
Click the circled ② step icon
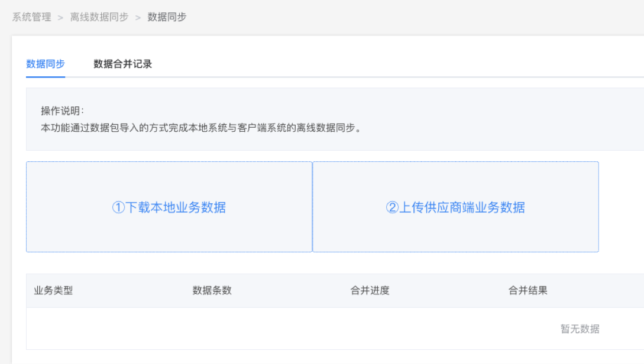pos(392,207)
